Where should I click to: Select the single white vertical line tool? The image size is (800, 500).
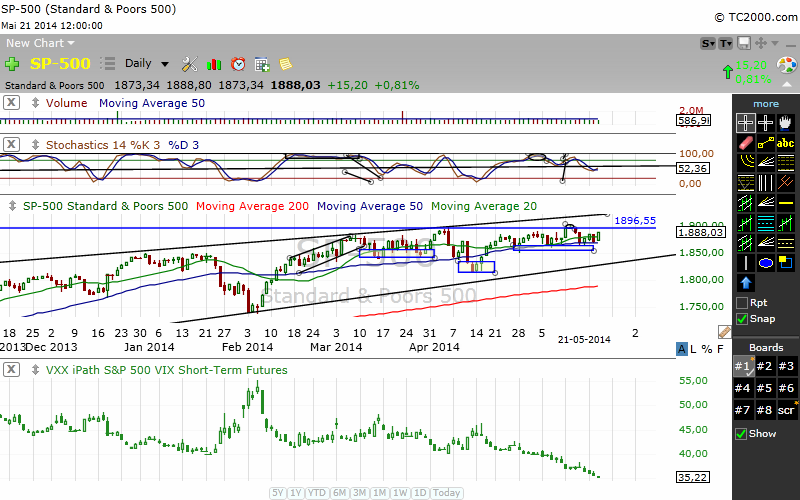(745, 263)
